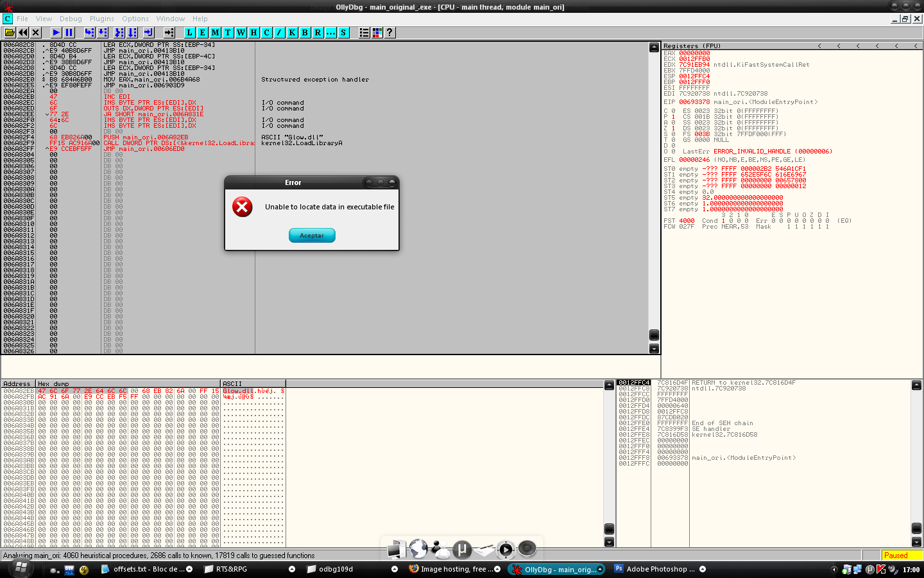Open the Call stack (K button)
Screen dimensions: 924x578
[292, 32]
